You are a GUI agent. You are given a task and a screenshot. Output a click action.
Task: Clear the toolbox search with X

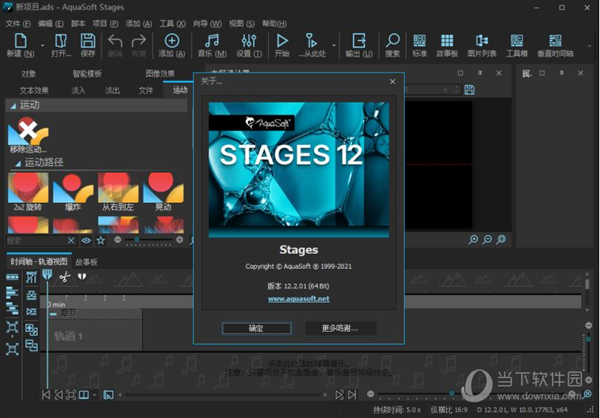(x=71, y=240)
